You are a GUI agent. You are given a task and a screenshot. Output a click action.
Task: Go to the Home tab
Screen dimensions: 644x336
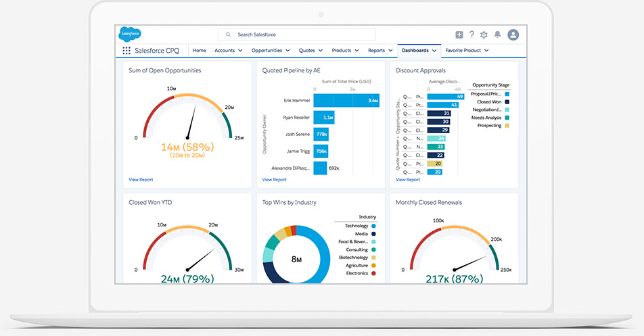pyautogui.click(x=199, y=51)
